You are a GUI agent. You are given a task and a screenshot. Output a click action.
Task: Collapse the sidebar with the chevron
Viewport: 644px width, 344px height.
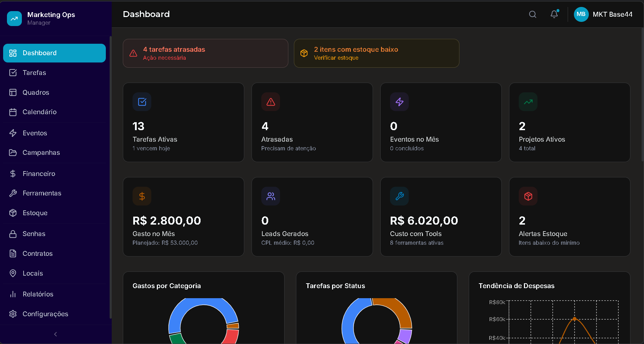pyautogui.click(x=56, y=334)
